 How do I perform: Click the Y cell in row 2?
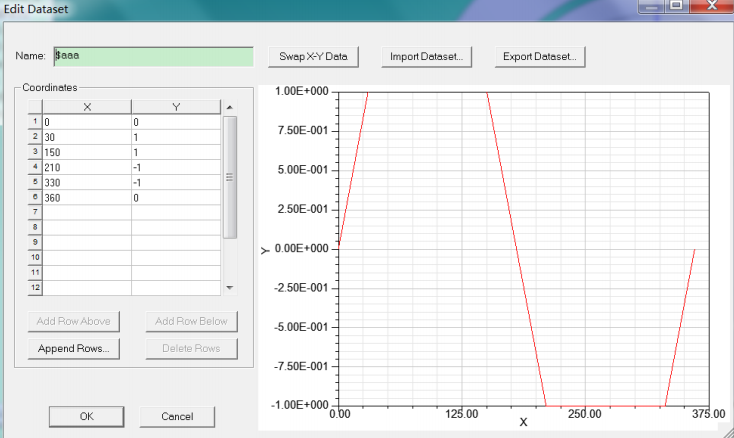[x=176, y=137]
